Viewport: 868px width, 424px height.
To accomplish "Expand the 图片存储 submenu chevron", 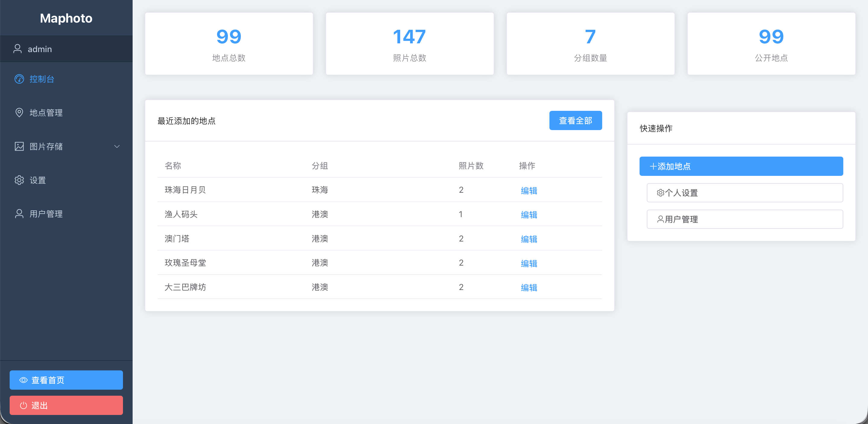I will pyautogui.click(x=117, y=146).
